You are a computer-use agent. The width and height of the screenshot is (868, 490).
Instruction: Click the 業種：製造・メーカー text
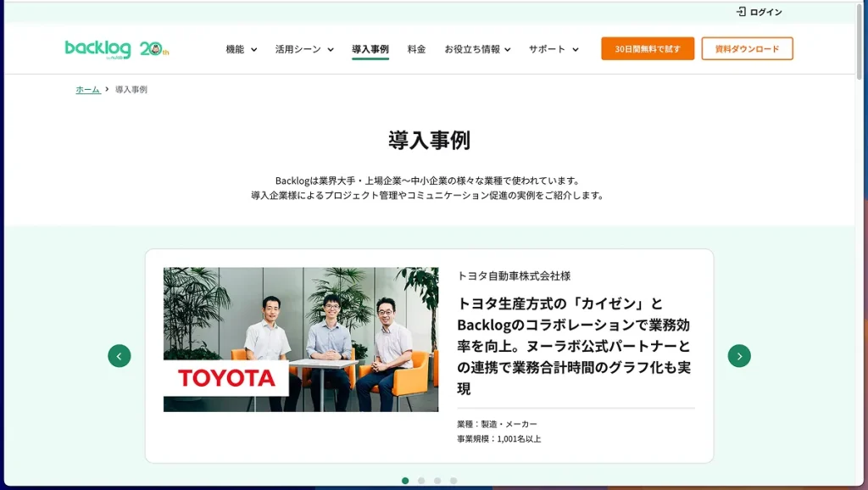click(497, 424)
